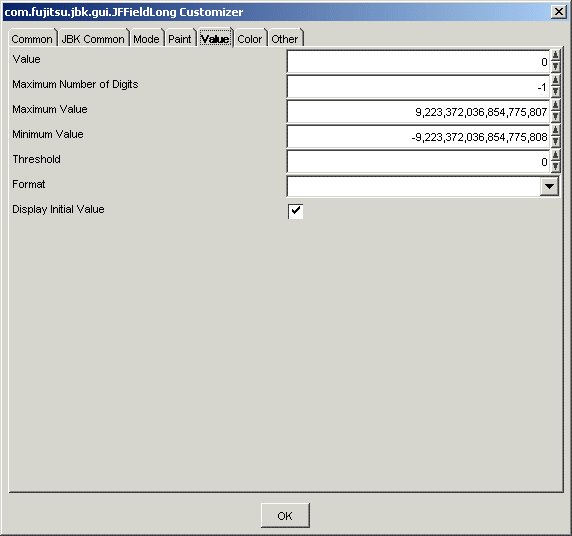Increment the Value field spinner up arrow

tap(555, 55)
